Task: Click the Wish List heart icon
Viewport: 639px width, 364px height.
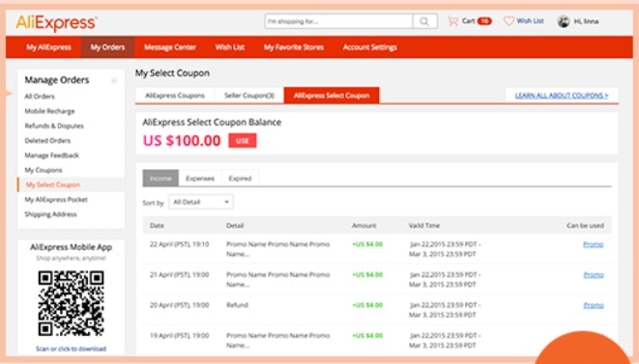Action: point(508,21)
